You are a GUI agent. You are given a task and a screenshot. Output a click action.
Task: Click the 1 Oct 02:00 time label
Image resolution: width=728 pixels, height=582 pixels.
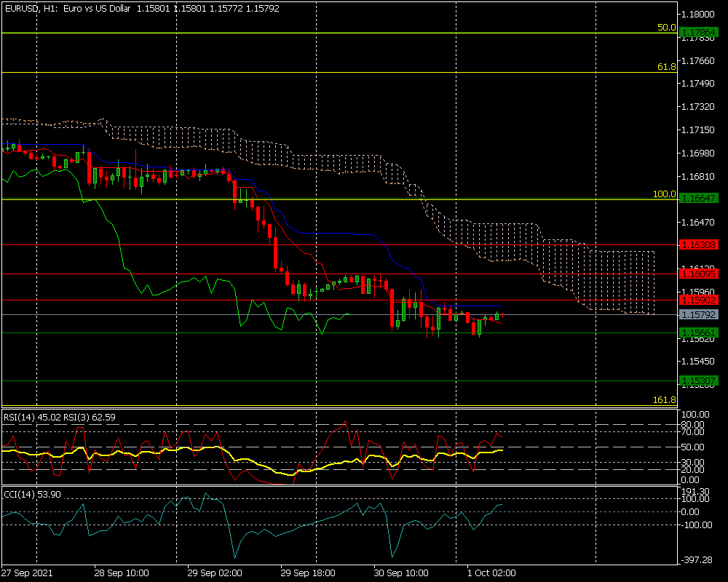point(491,573)
